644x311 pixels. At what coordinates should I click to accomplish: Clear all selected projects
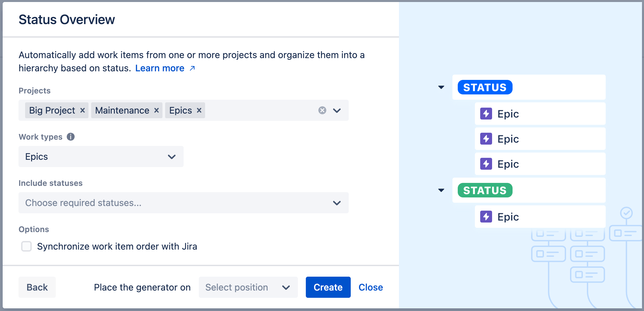coord(322,110)
